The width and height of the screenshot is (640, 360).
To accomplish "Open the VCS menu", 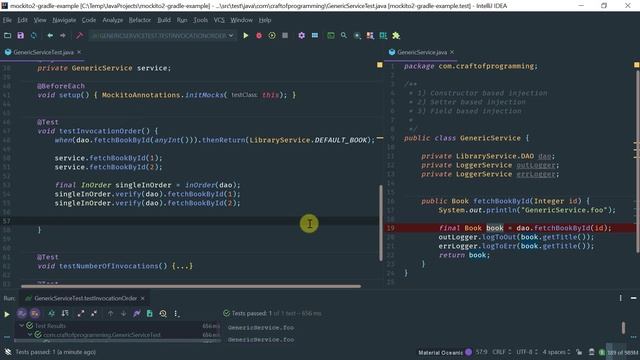I will [219, 20].
